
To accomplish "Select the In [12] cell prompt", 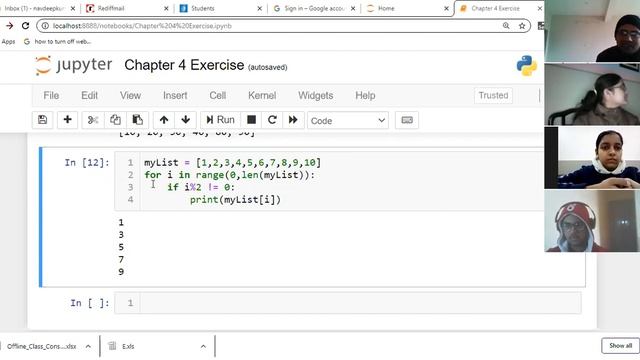I will click(x=87, y=162).
